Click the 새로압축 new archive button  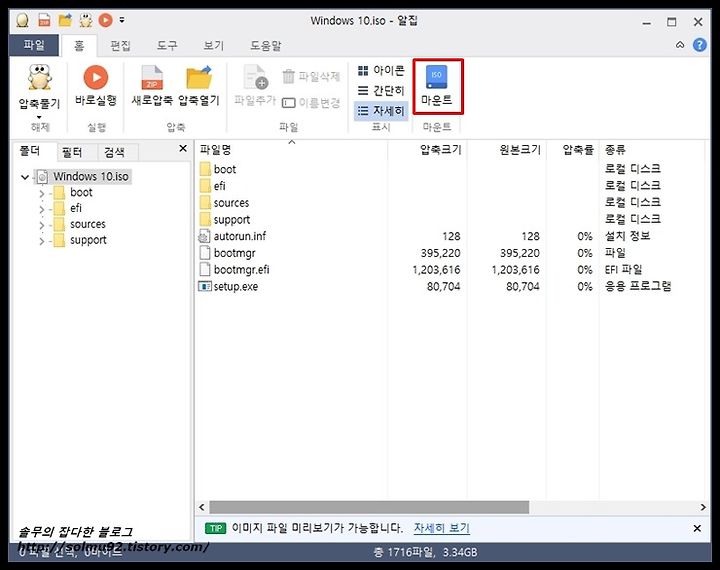click(152, 86)
